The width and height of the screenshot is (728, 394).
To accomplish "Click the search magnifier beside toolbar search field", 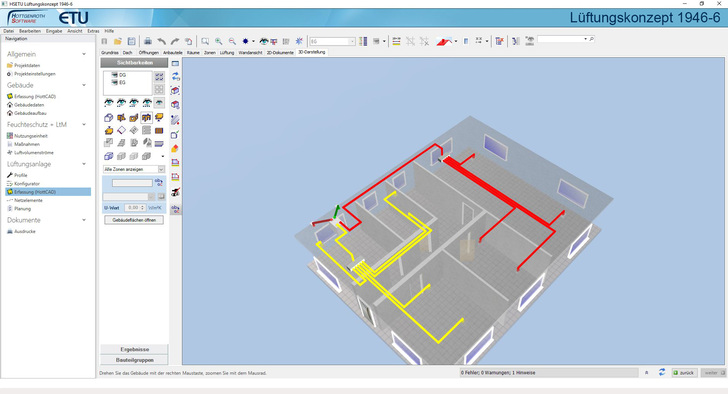I will 592,39.
